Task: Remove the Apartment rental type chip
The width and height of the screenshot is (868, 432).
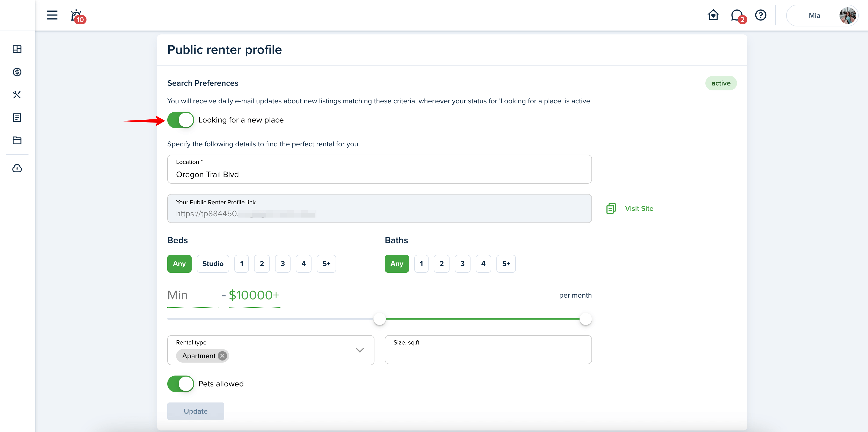Action: click(x=222, y=356)
